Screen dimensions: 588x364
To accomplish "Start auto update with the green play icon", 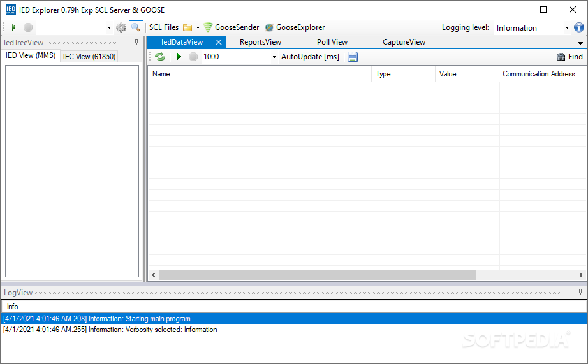I will 179,57.
